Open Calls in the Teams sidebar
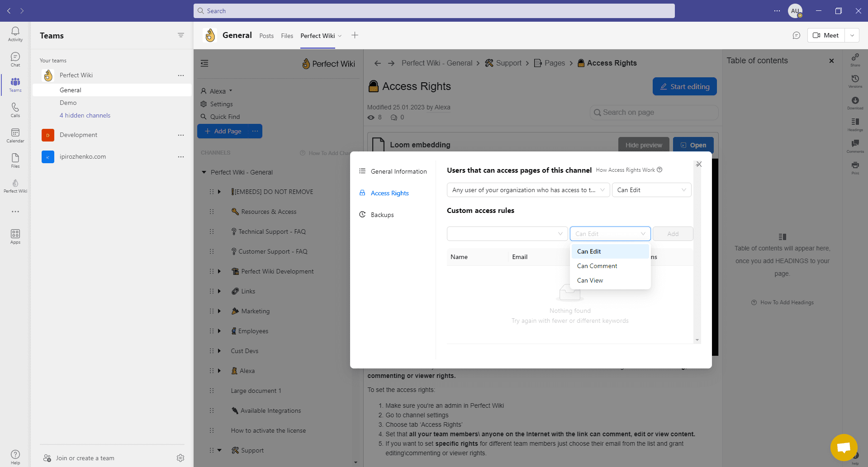The width and height of the screenshot is (868, 467). 15,110
